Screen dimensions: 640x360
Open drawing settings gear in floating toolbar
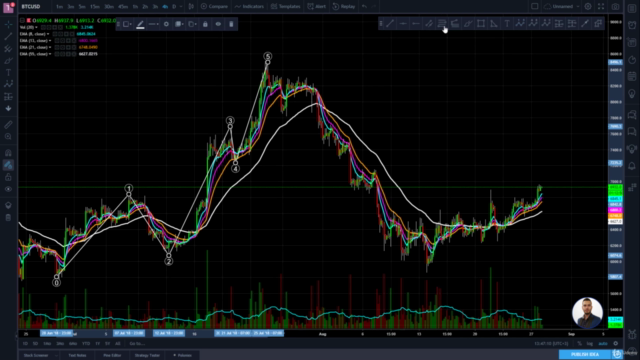click(166, 24)
